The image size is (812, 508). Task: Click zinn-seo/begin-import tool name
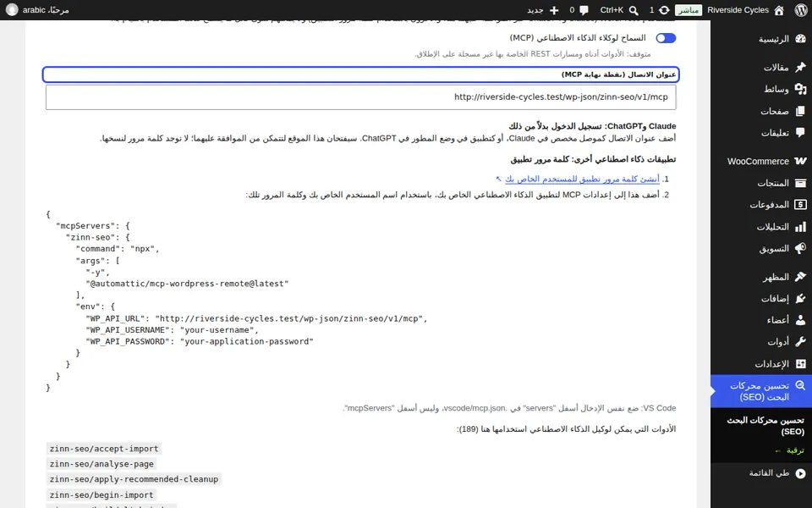point(101,494)
